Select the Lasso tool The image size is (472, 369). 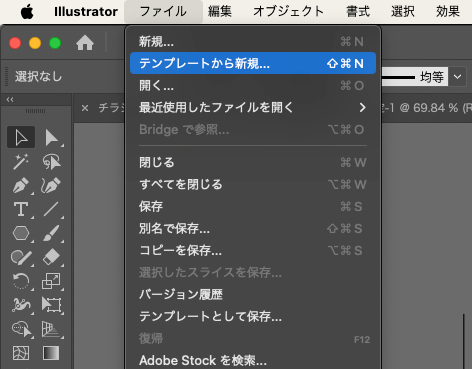coord(52,162)
